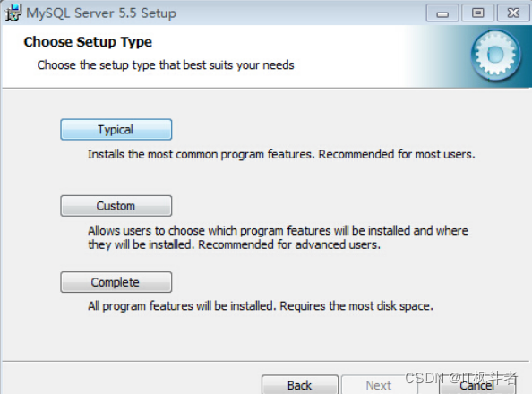Cancel the MySQL installation

point(477,386)
